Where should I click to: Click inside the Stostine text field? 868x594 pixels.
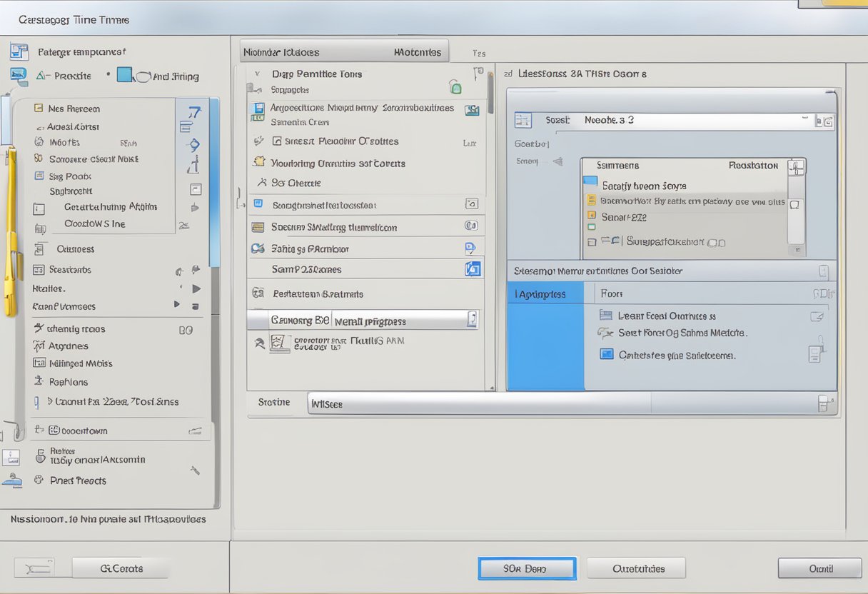point(478,403)
